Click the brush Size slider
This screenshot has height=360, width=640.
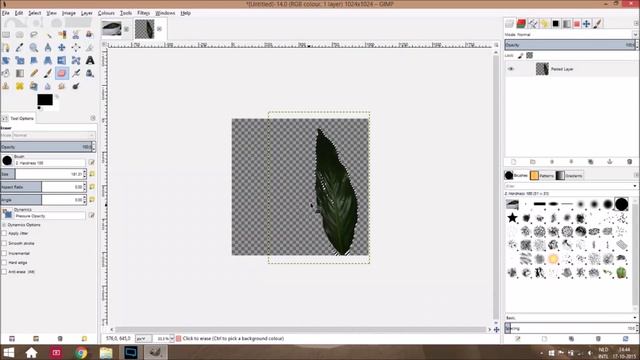(x=44, y=174)
